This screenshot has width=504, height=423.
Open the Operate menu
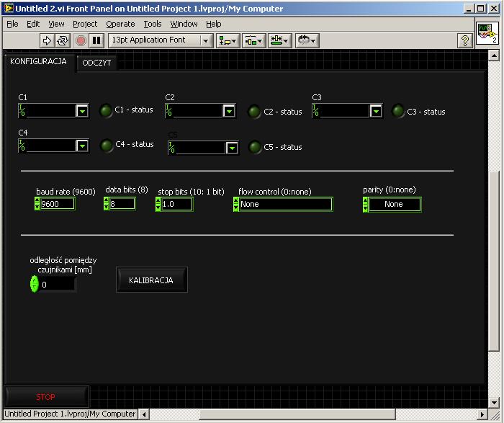[x=120, y=24]
